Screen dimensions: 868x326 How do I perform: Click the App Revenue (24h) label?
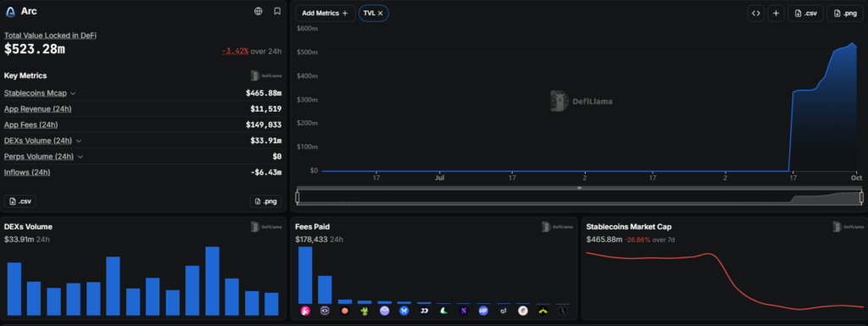coord(37,109)
